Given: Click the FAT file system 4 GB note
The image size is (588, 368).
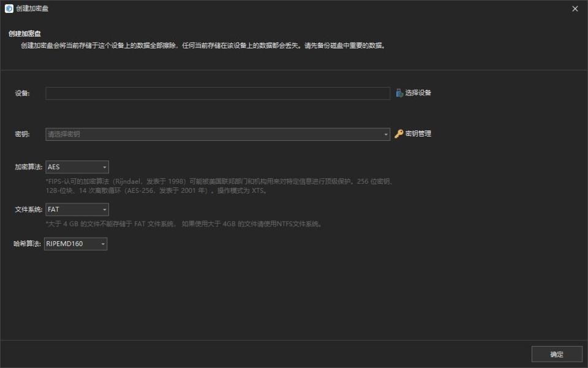Looking at the screenshot, I should 184,224.
